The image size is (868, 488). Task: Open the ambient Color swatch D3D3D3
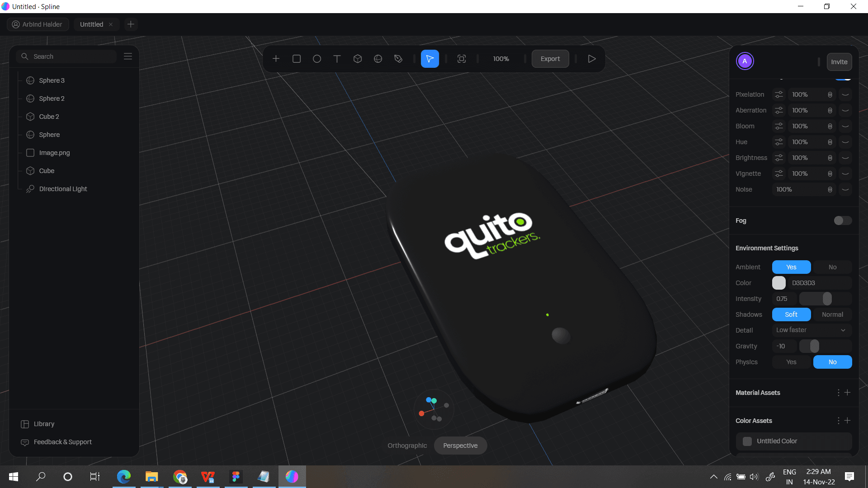click(x=779, y=283)
